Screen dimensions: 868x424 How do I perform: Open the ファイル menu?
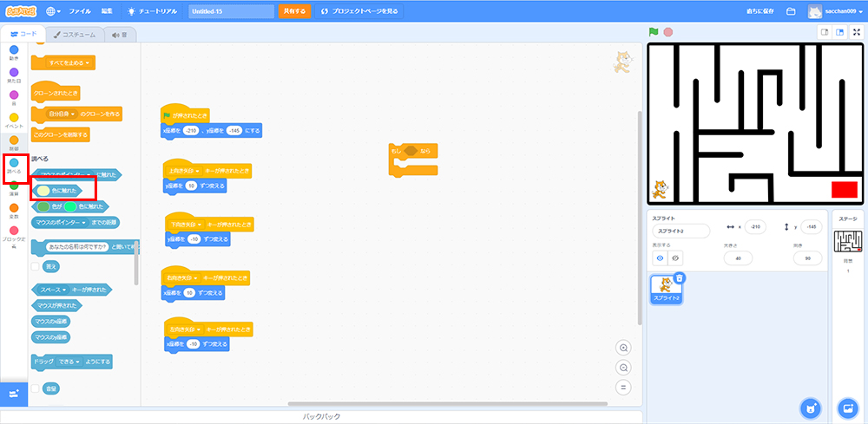pyautogui.click(x=79, y=11)
